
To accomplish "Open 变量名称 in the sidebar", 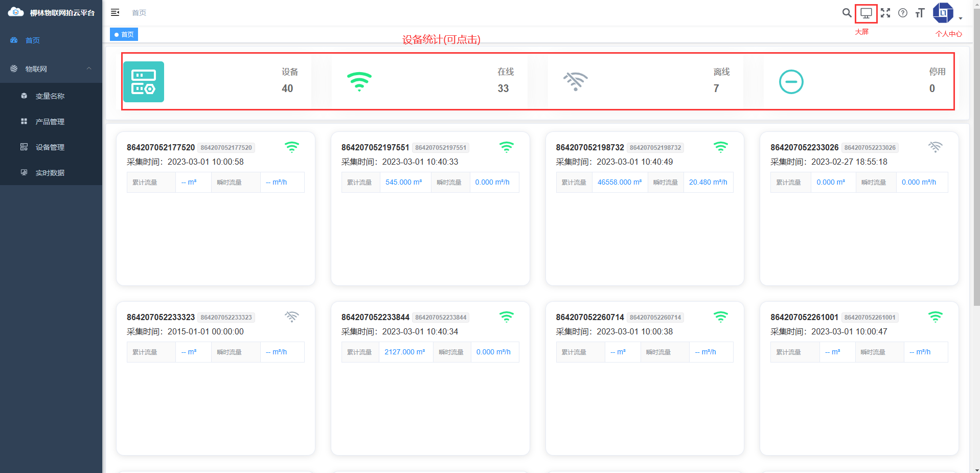I will coord(51,96).
